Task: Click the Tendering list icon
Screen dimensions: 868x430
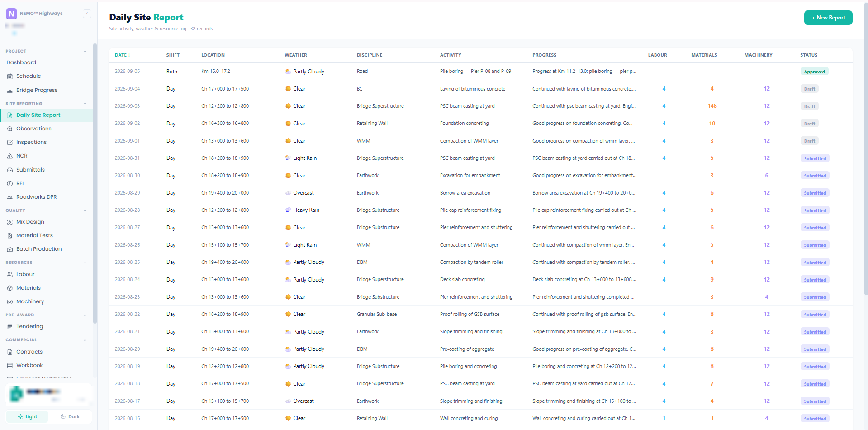Action: 10,327
